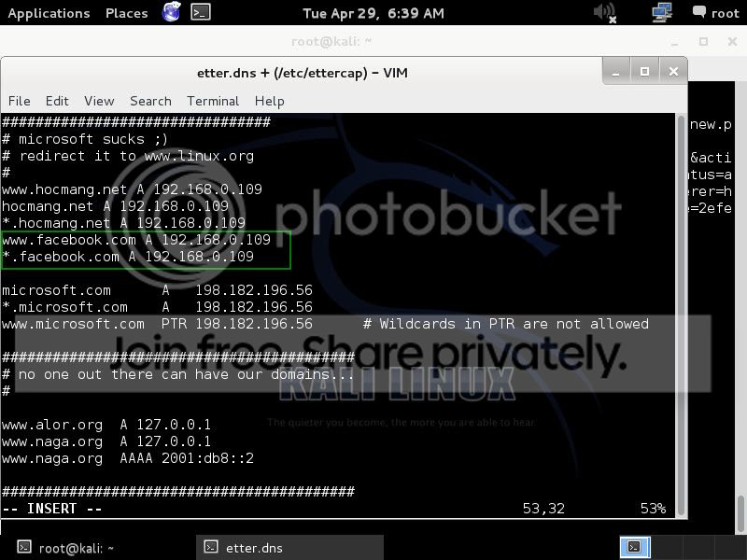Click the 'microsoft.com A 198.182.196.56' line
The height and width of the screenshot is (560, 747).
point(157,290)
